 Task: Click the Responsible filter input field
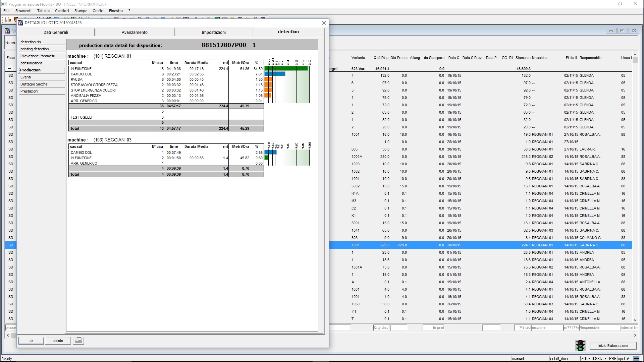point(599,328)
